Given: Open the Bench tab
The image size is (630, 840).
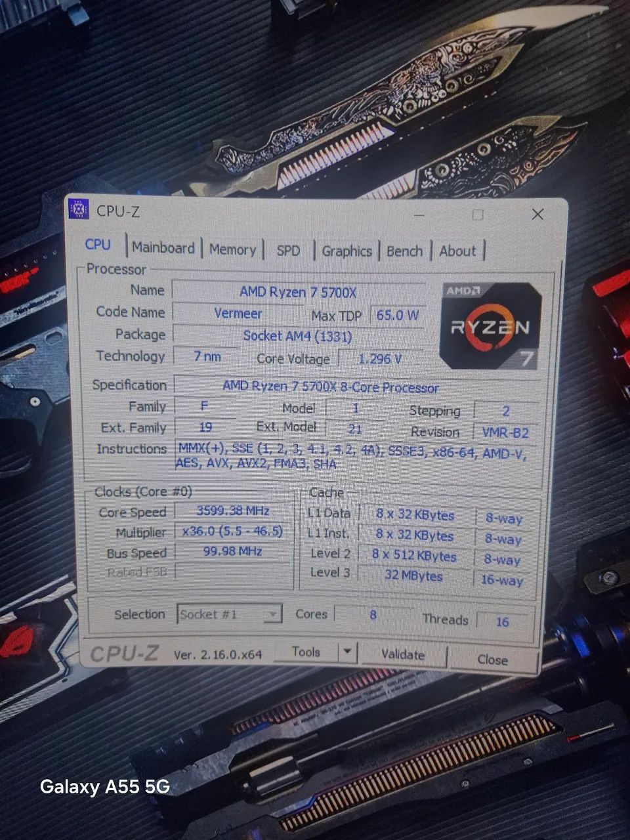Looking at the screenshot, I should tap(404, 251).
